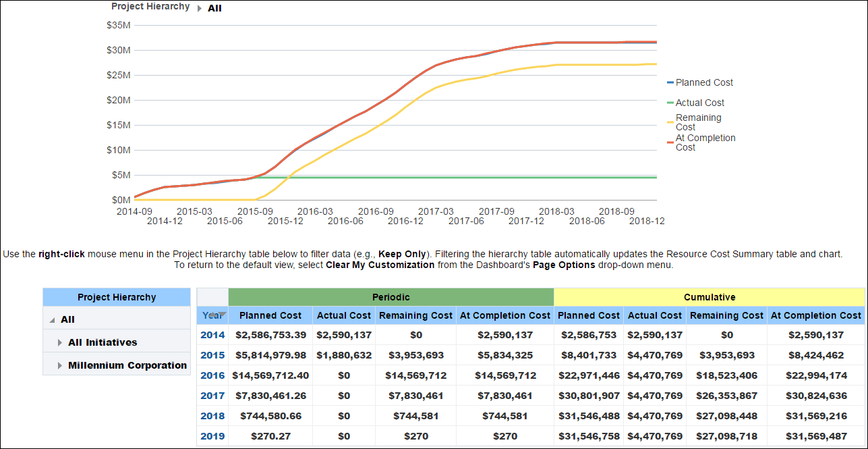Open the 2014 year link
Image resolution: width=868 pixels, height=449 pixels.
point(212,335)
